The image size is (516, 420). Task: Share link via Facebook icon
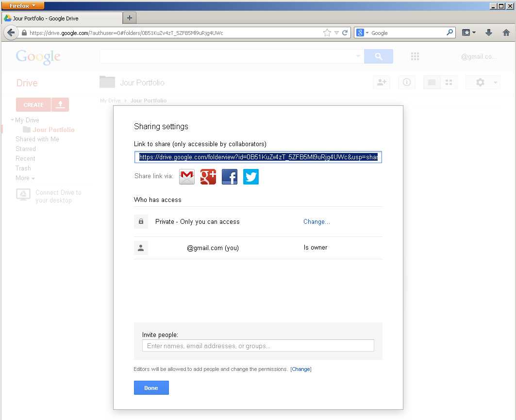(x=230, y=177)
